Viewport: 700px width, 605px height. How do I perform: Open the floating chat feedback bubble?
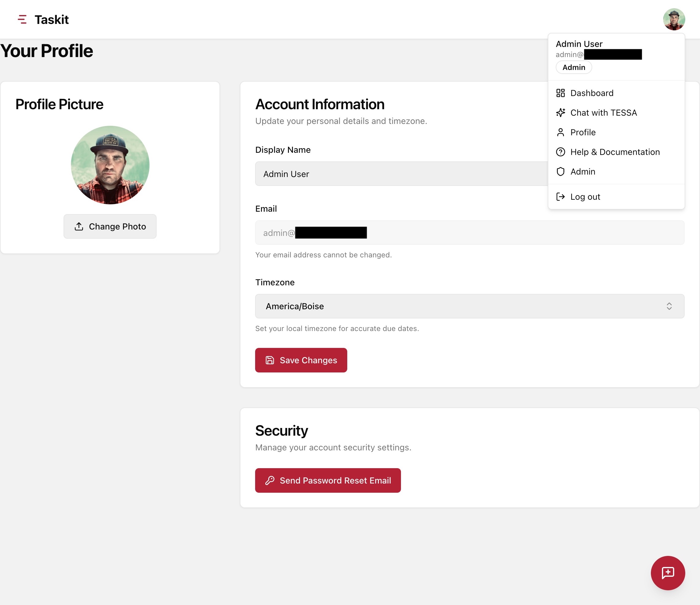tap(668, 573)
